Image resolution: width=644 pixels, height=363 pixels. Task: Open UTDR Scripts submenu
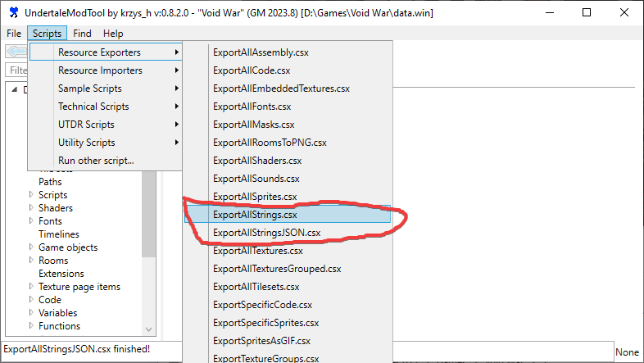pos(106,125)
